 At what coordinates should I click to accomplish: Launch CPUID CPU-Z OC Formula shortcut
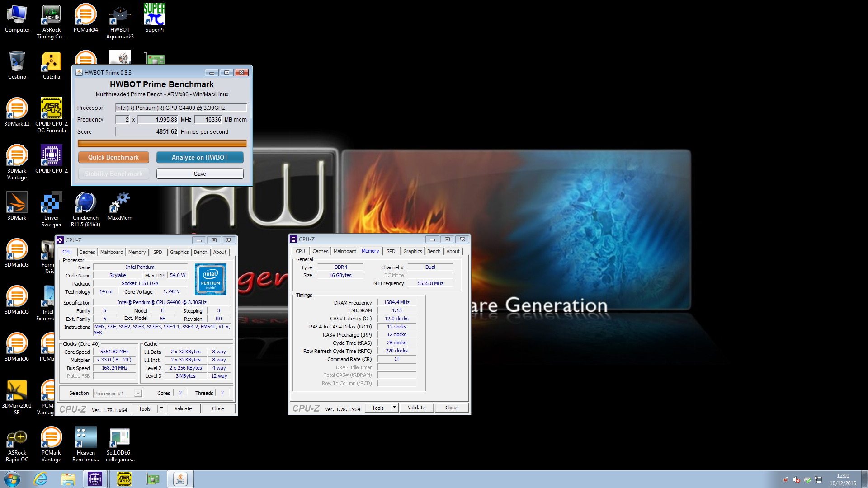tap(52, 116)
